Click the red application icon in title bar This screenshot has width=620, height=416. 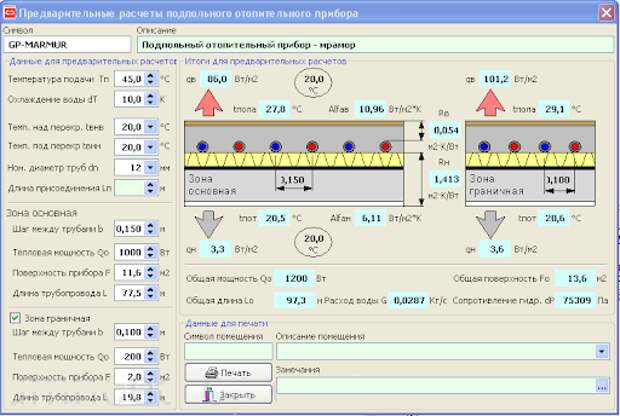point(9,13)
